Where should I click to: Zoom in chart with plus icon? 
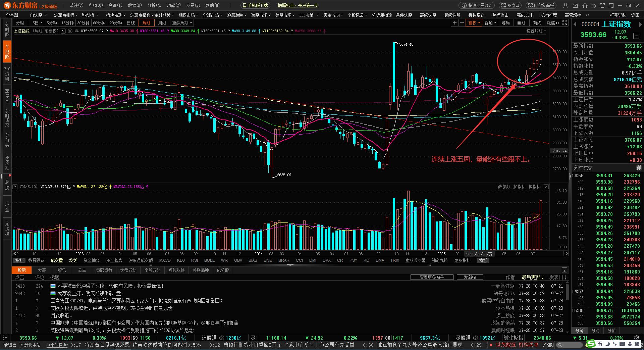coord(454,23)
